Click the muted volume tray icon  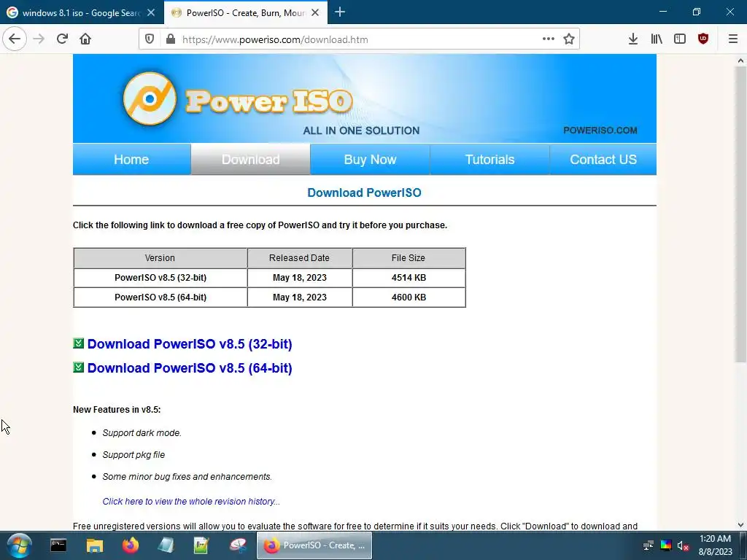coord(683,545)
